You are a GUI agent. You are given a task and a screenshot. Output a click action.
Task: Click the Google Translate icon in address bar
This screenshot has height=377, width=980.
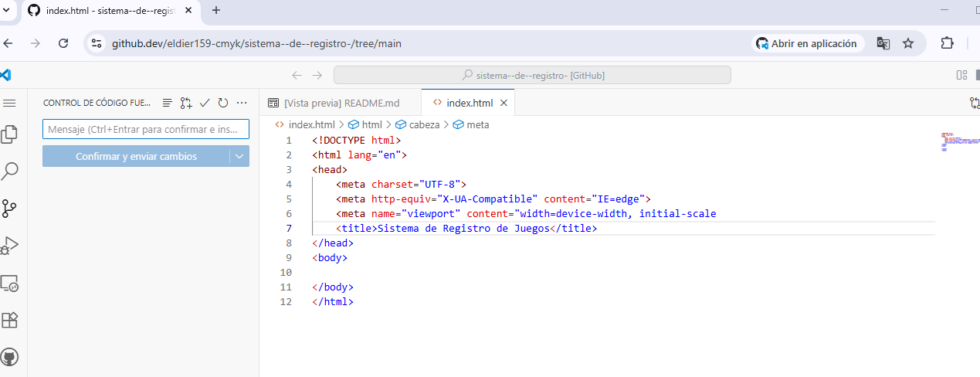[x=883, y=43]
